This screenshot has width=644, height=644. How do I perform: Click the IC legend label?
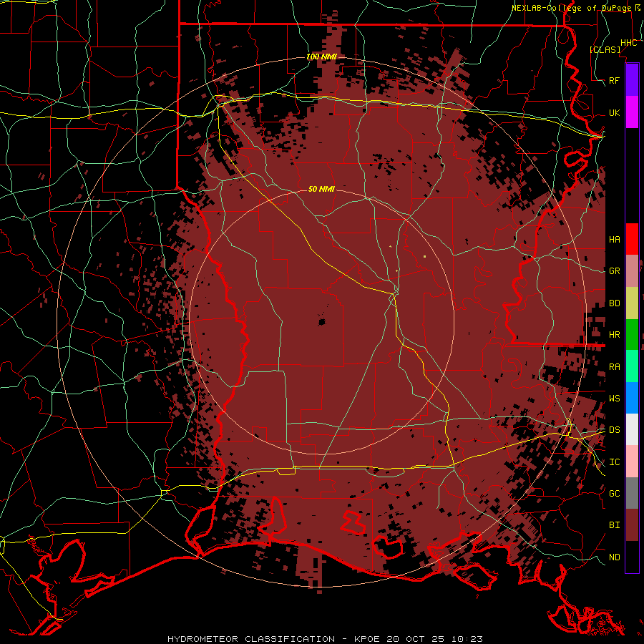(x=614, y=462)
